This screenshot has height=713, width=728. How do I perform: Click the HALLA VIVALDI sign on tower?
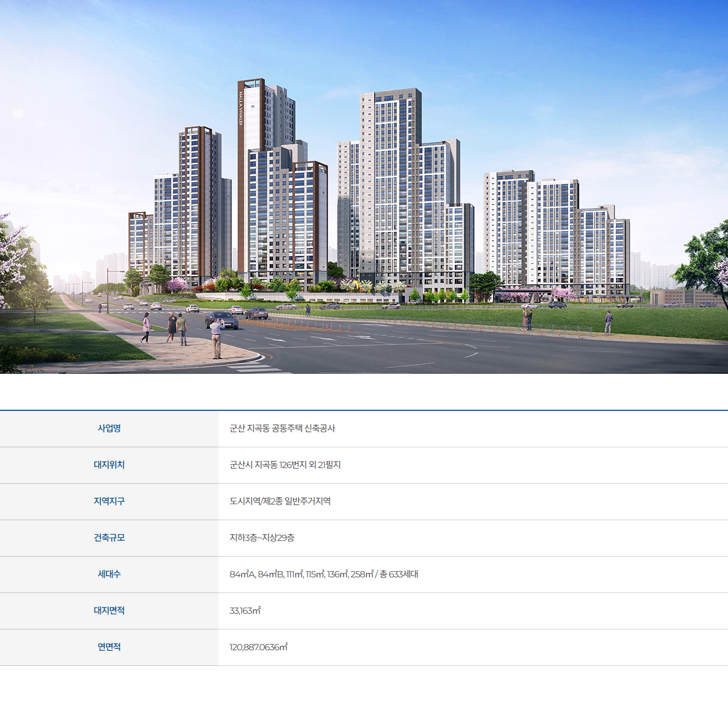click(241, 108)
